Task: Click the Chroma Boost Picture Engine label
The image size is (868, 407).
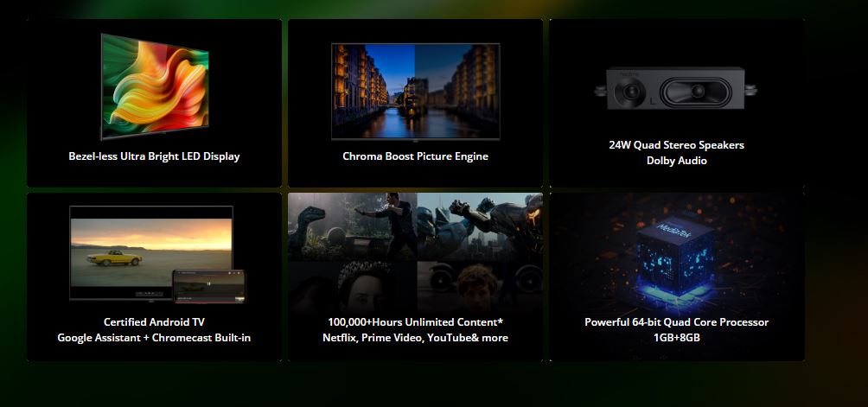Action: (415, 156)
